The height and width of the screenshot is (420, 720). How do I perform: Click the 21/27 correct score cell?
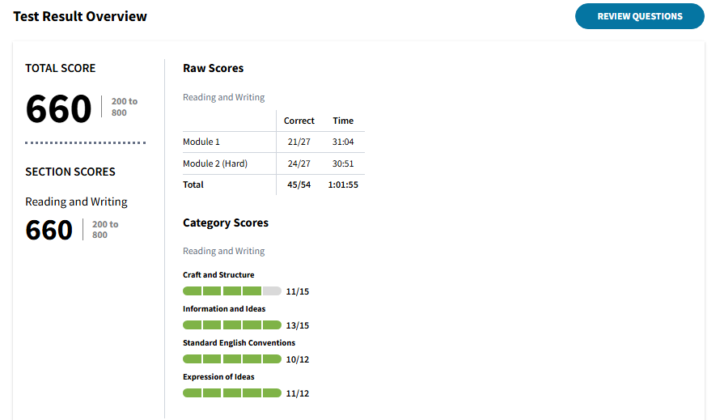click(299, 142)
